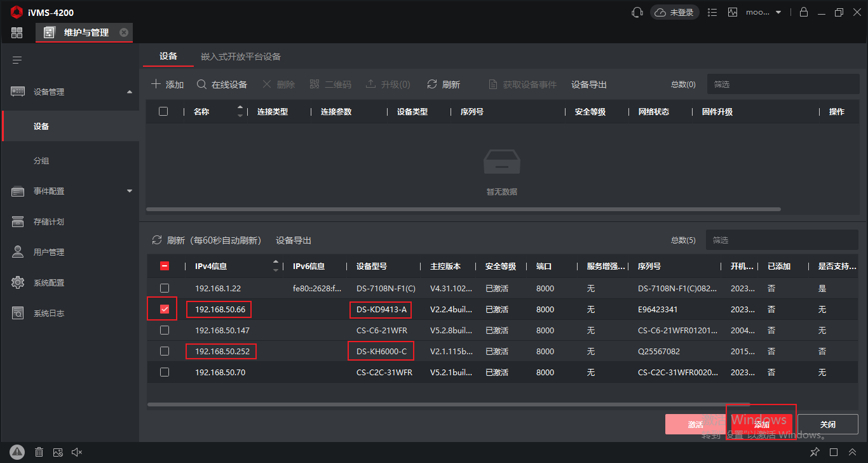Check the box for 192.168.50.252
This screenshot has width=868, height=463.
coord(165,351)
